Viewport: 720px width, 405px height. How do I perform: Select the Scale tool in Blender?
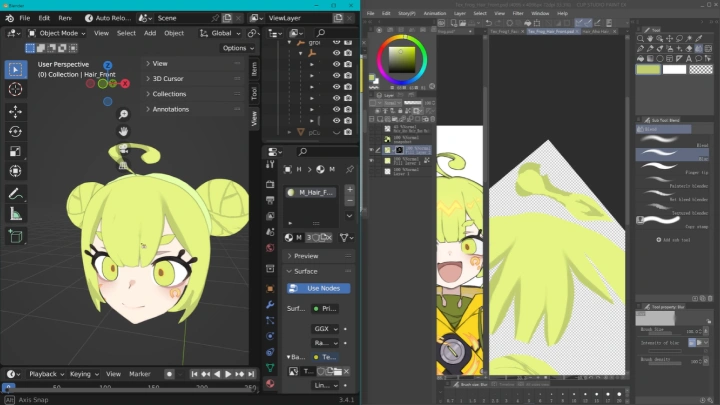[15, 151]
